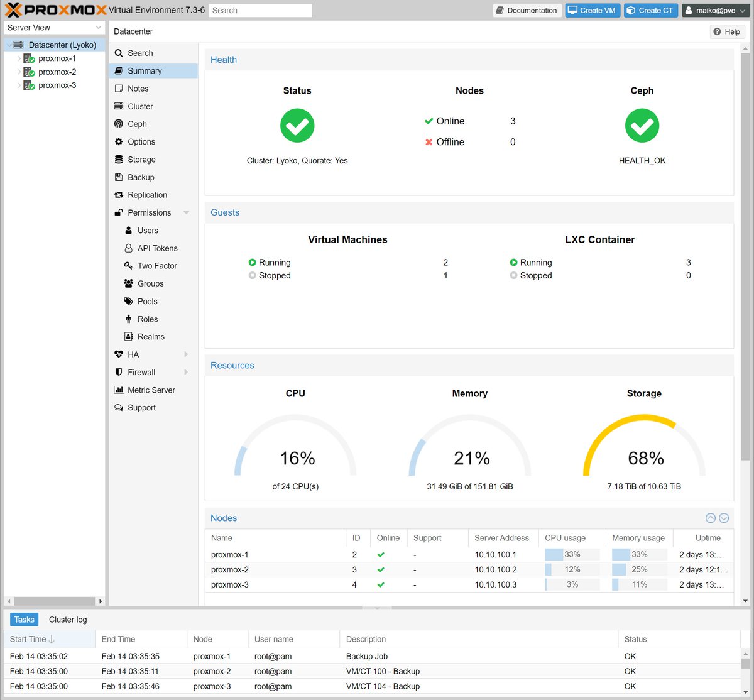The width and height of the screenshot is (754, 700).
Task: Sort tasks by Description column header
Action: [x=479, y=639]
